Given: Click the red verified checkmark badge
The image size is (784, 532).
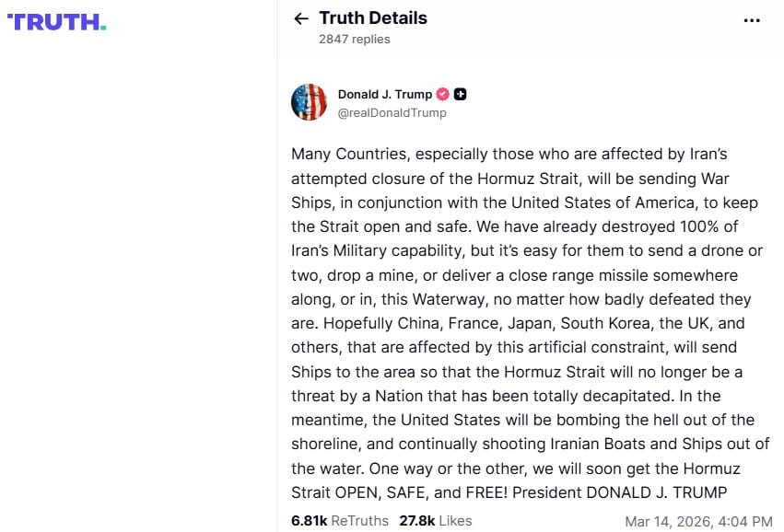Looking at the screenshot, I should coord(442,94).
